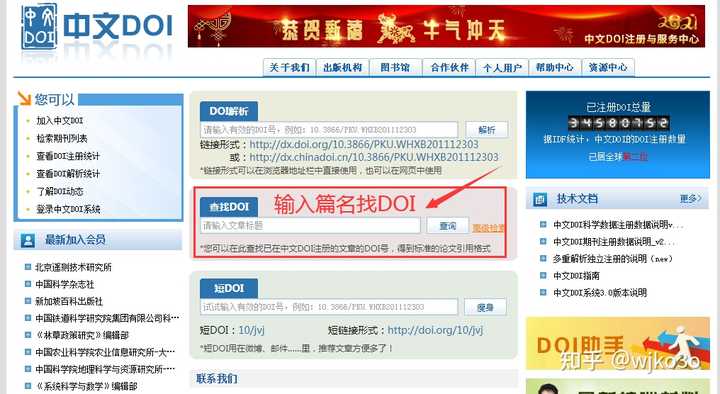Viewport: 720px width, 394px height.
Task: Switch to the 图书馆 tab
Action: pyautogui.click(x=395, y=68)
